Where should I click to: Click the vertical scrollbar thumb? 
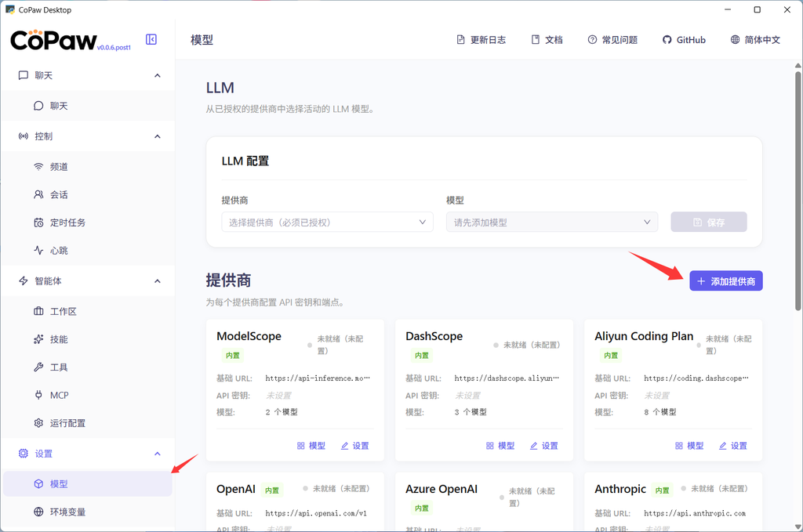tap(798, 191)
